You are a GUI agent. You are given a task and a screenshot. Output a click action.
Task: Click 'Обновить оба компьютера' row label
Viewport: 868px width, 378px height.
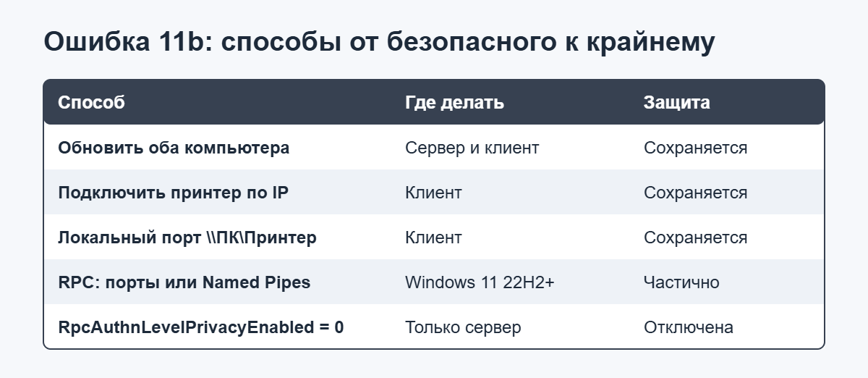click(174, 148)
